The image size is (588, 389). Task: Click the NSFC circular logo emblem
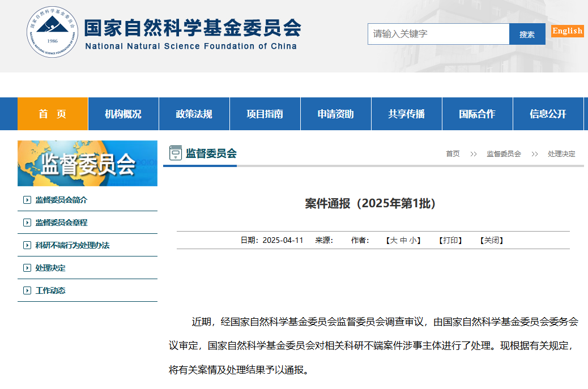[53, 32]
